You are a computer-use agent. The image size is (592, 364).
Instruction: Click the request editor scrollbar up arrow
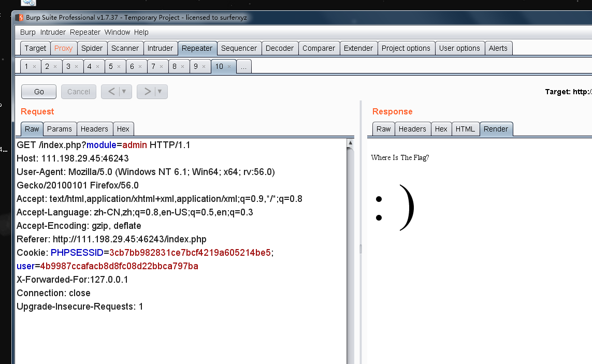click(351, 143)
